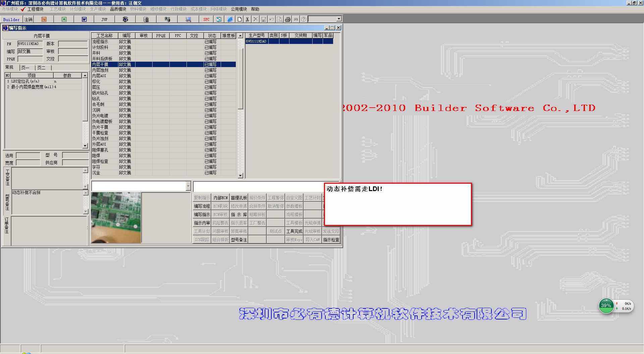644x354 pixels.
Task: Click the 编写指示 button
Action: tap(202, 215)
